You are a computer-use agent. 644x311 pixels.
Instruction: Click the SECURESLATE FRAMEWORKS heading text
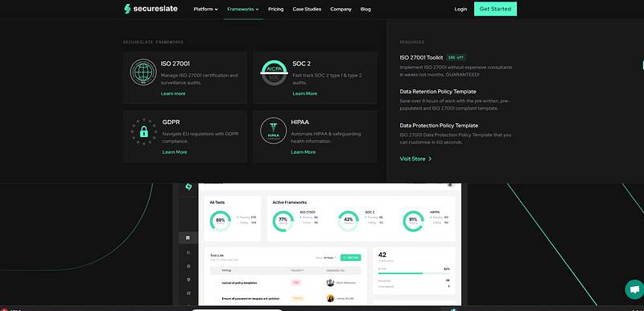(153, 43)
